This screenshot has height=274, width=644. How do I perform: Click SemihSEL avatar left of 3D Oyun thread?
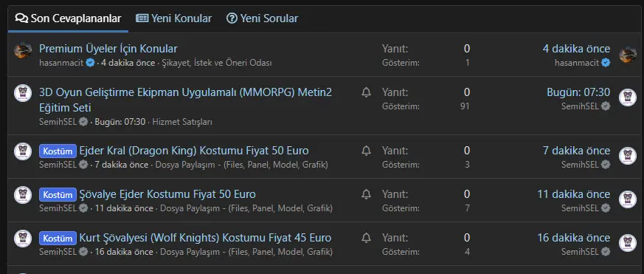[x=23, y=94]
